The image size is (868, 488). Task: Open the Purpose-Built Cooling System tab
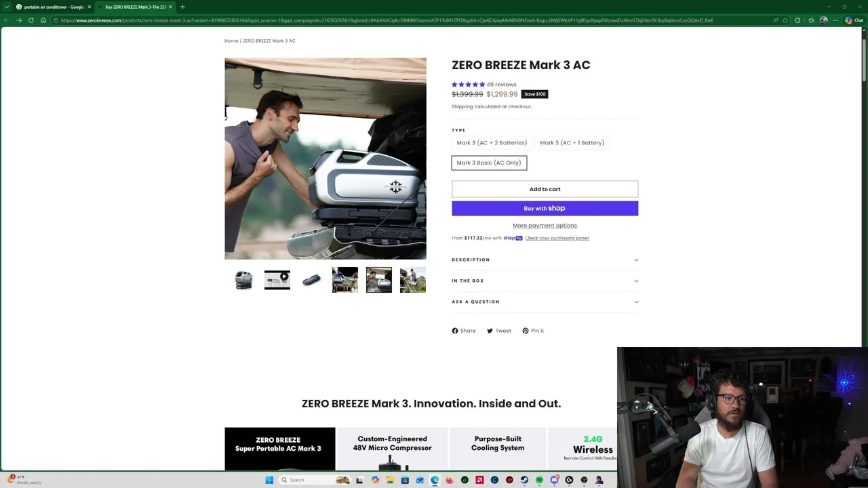pos(498,449)
